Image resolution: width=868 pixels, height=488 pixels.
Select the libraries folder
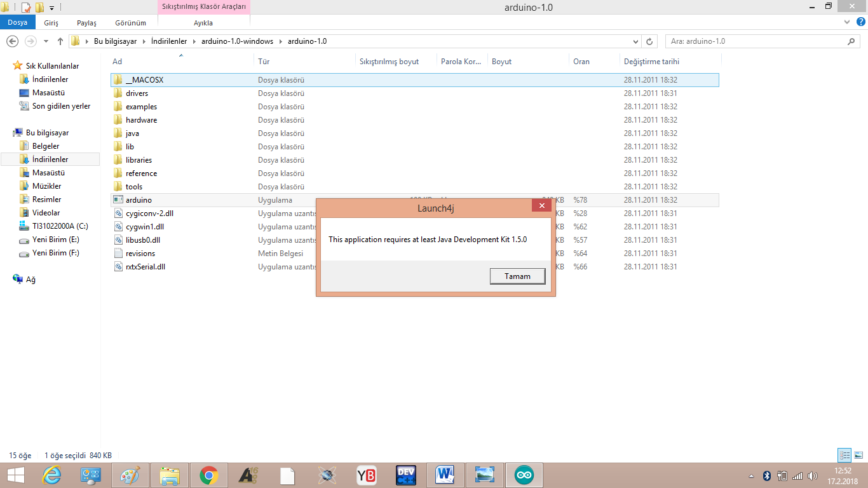click(139, 160)
